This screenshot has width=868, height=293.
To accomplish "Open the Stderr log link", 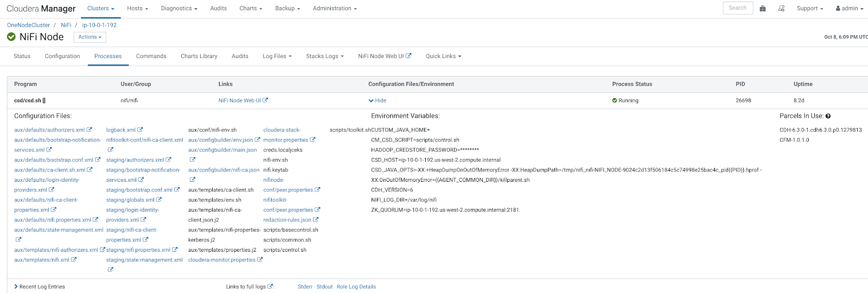I will click(x=305, y=286).
